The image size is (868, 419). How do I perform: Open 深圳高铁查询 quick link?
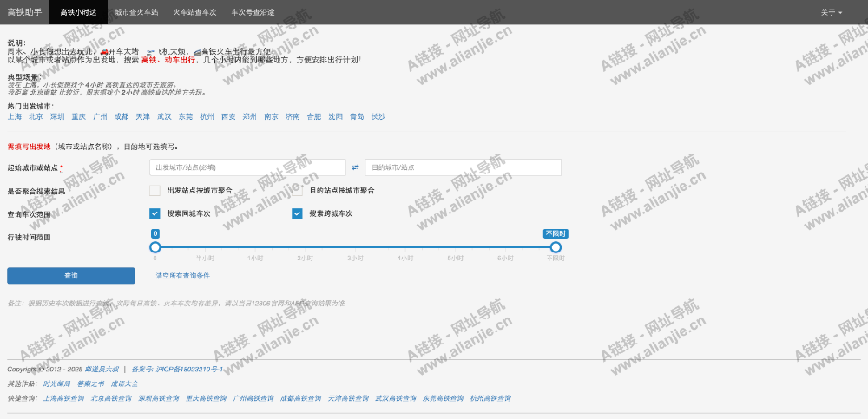click(x=159, y=398)
